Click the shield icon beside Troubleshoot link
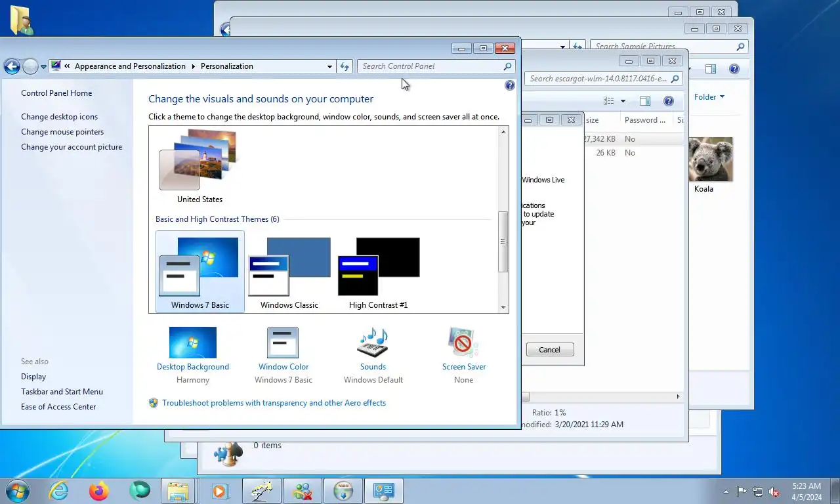840x504 pixels. [x=154, y=403]
